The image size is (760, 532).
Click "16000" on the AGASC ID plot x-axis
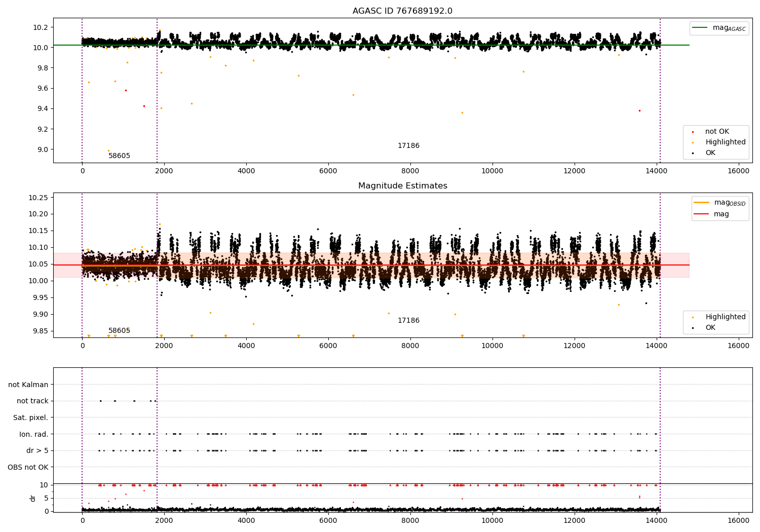(739, 171)
